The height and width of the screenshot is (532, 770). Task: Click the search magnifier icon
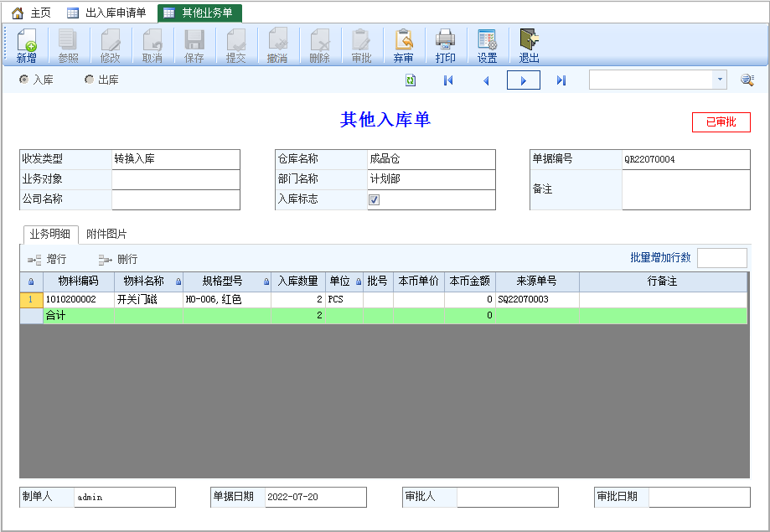[747, 80]
